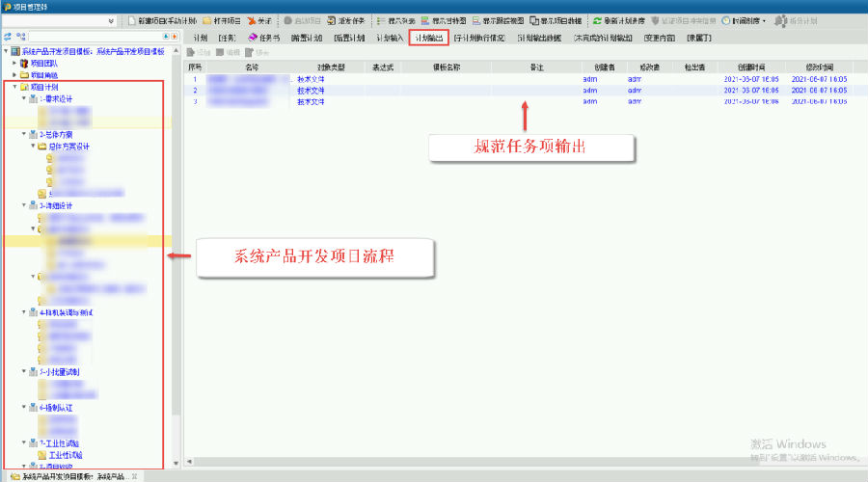Click the 启动项目 toolbar icon
Viewport: 868px width, 482px height.
point(287,20)
